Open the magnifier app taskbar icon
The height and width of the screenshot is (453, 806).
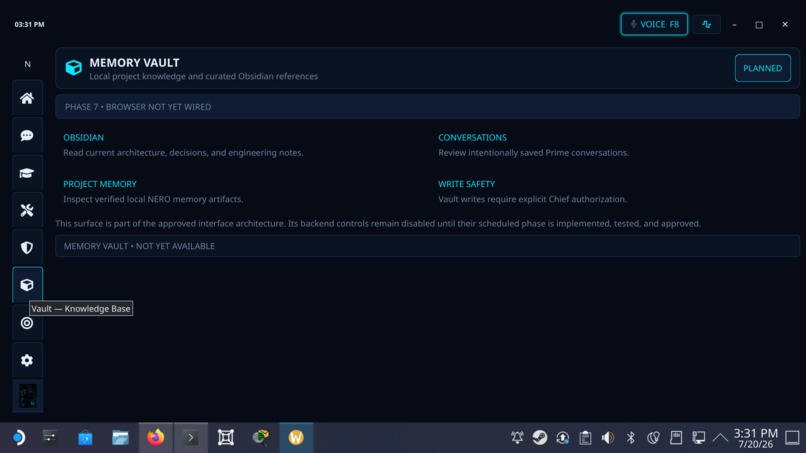click(261, 438)
